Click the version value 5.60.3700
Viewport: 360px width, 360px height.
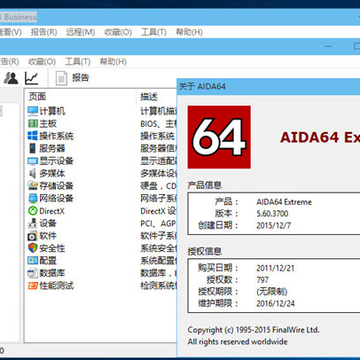pos(272,214)
